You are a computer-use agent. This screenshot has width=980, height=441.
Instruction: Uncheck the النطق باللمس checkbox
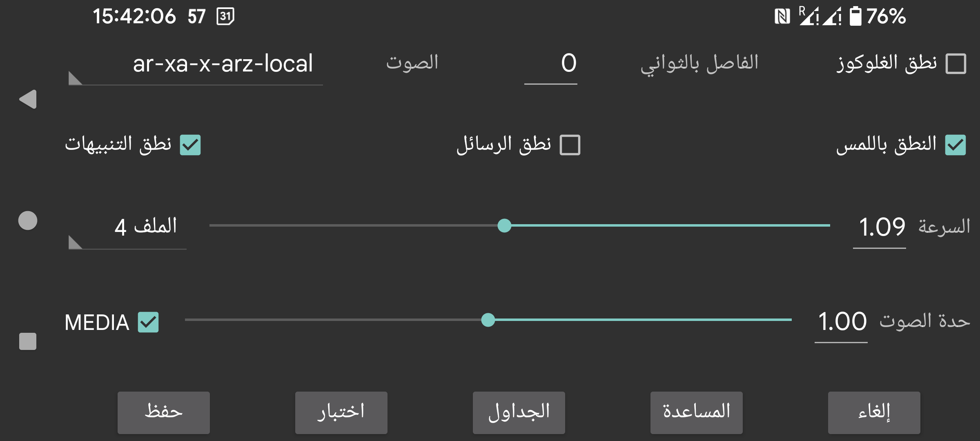955,145
